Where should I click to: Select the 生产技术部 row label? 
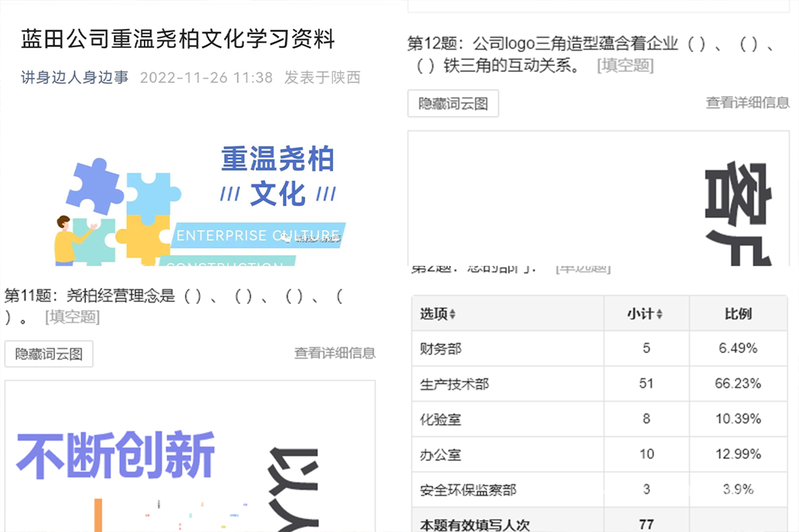tap(454, 384)
